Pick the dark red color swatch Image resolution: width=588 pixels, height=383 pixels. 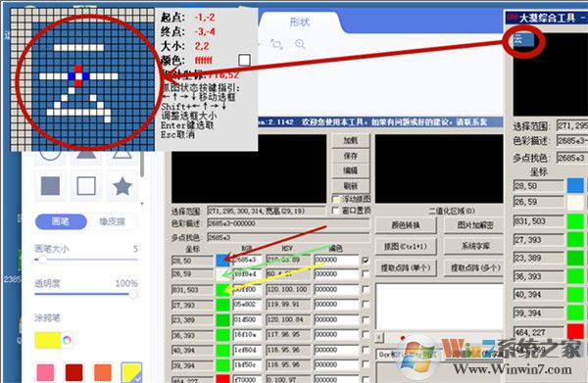(73, 373)
